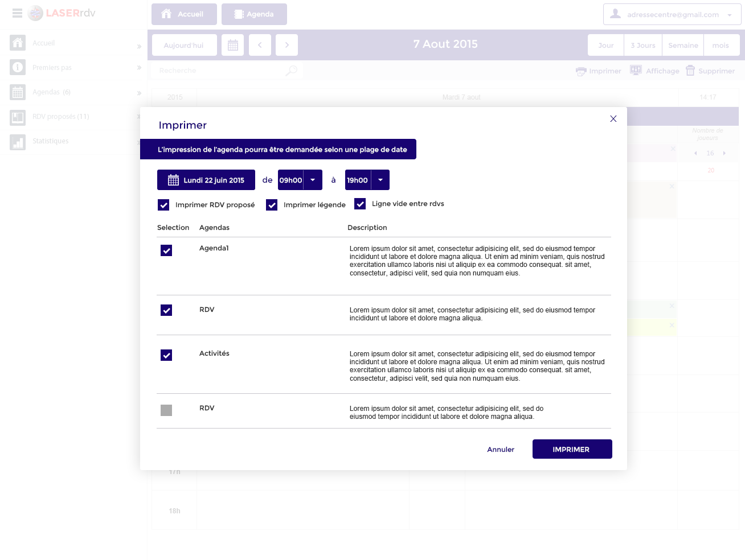Click the LASERrdv logo
Image resolution: width=745 pixels, height=560 pixels.
pyautogui.click(x=62, y=13)
